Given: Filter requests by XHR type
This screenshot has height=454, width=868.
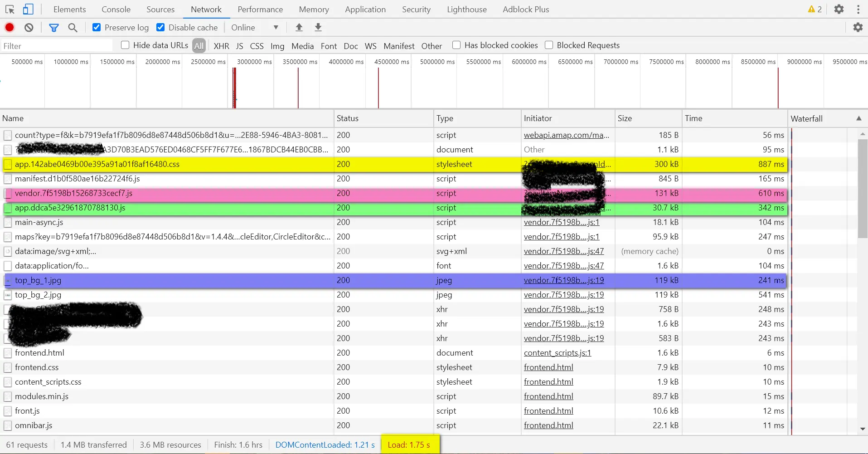Looking at the screenshot, I should [x=221, y=46].
